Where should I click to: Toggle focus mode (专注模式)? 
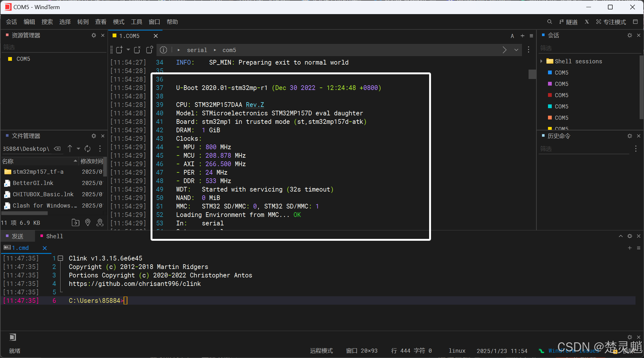tap(611, 22)
